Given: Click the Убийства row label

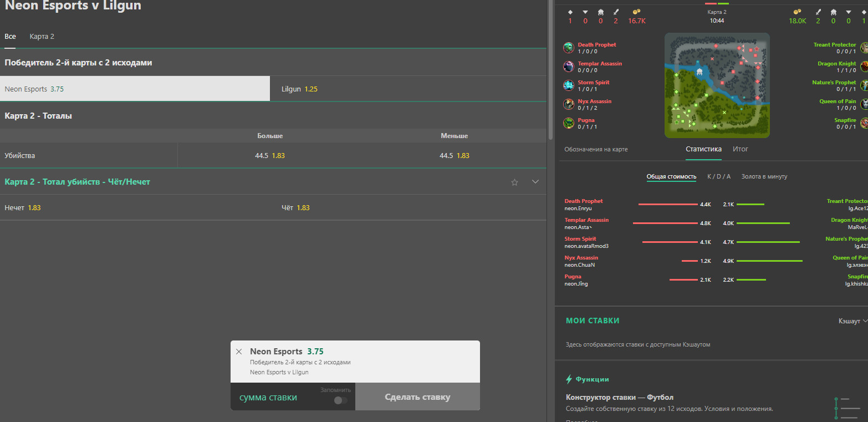Looking at the screenshot, I should 20,156.
